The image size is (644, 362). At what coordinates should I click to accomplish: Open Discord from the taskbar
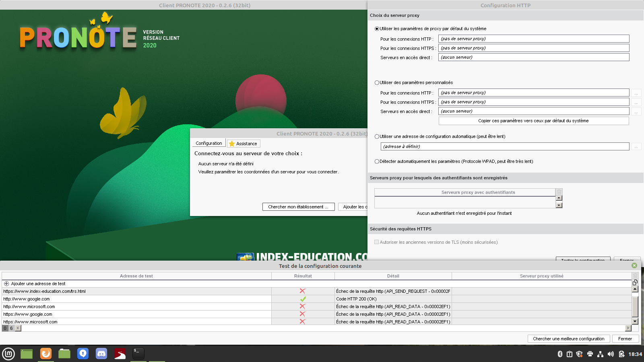coord(101,354)
